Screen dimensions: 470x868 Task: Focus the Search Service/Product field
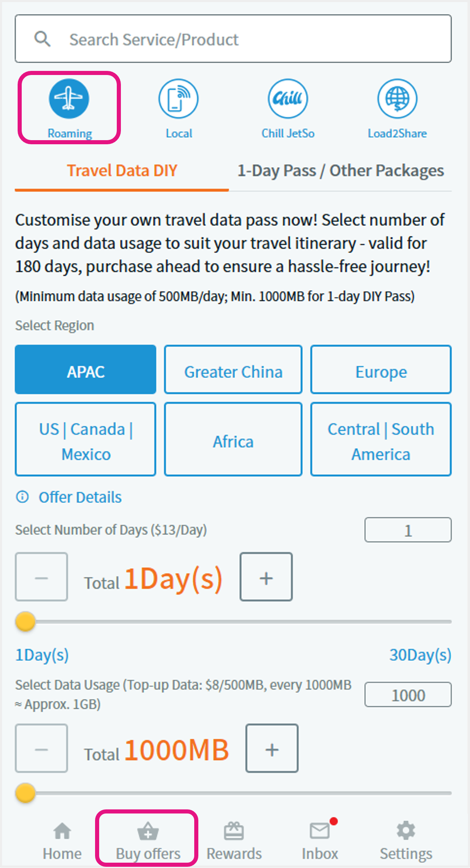[x=233, y=39]
